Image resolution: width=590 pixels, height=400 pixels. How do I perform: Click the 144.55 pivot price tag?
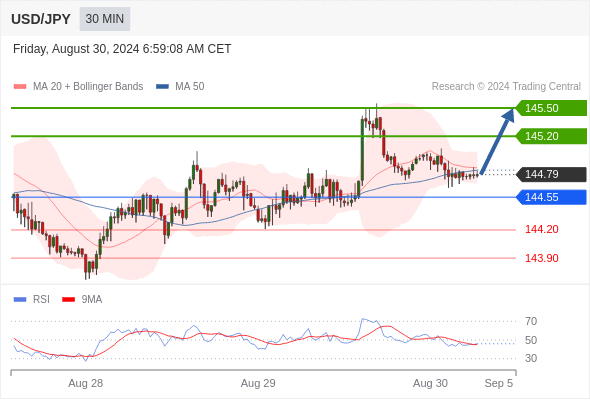pyautogui.click(x=551, y=197)
